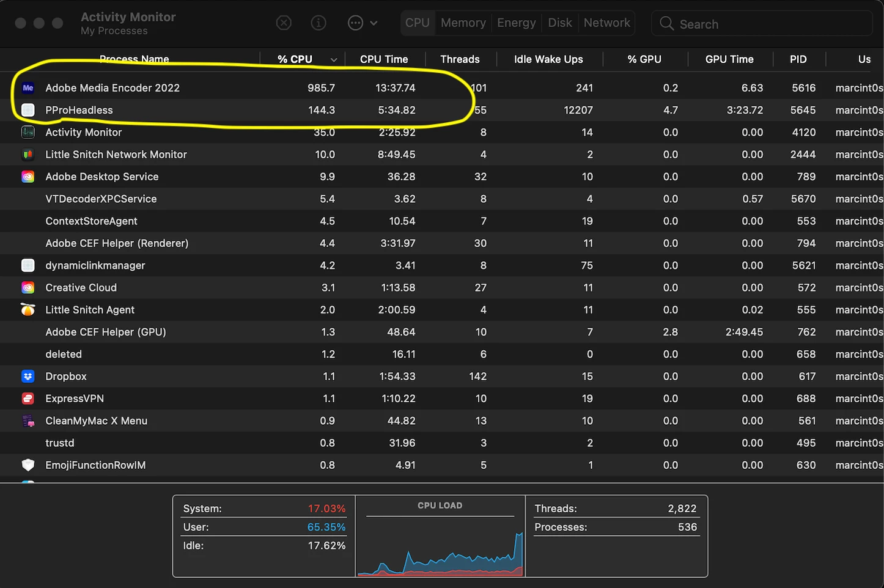Click the Dropbox process icon
The image size is (884, 588).
tap(28, 377)
